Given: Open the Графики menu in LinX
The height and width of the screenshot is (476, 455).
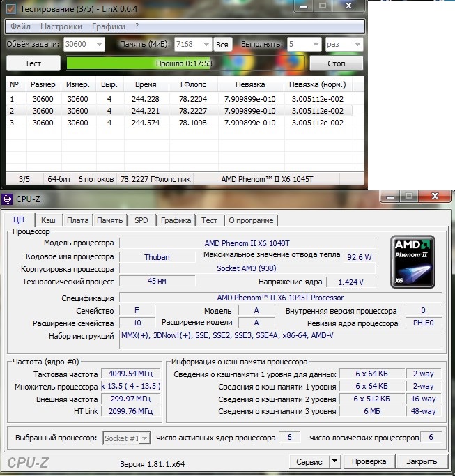Looking at the screenshot, I should coord(109,26).
